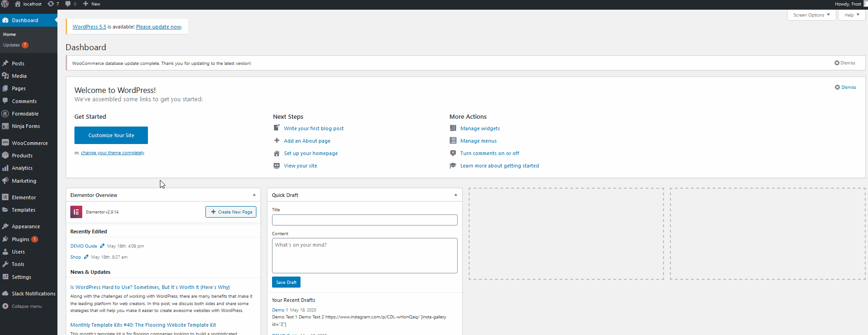Click pencil icon next to DEMO Guide
The height and width of the screenshot is (335, 868).
pos(102,246)
